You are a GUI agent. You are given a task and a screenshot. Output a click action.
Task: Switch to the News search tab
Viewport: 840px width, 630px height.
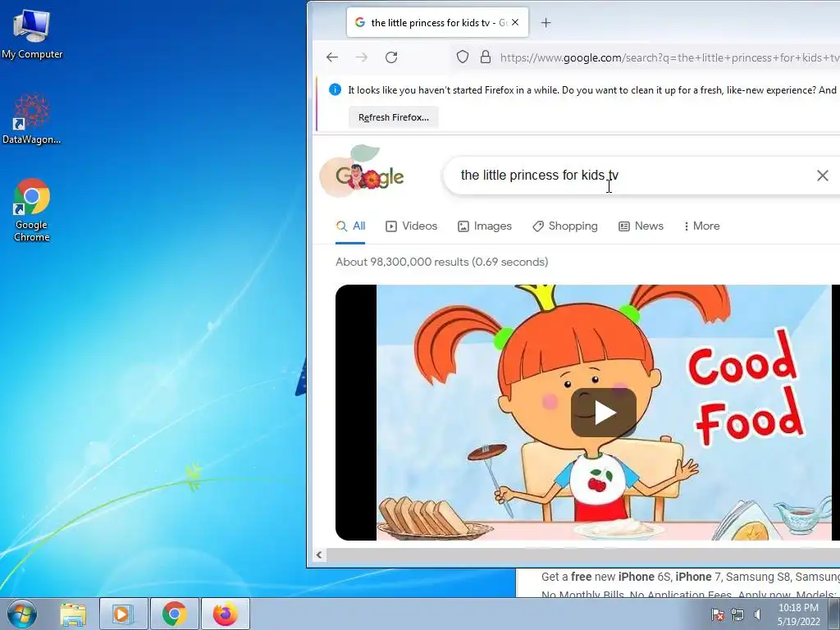641,226
